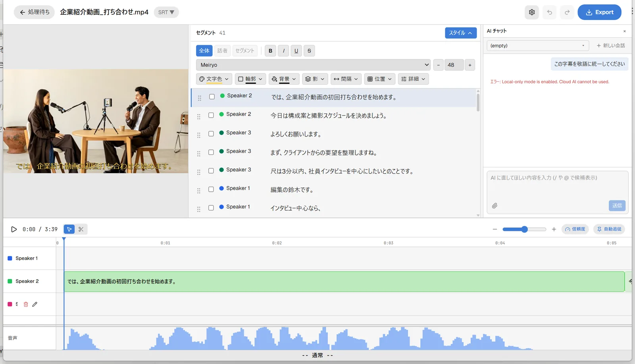Click the Export button

click(x=599, y=12)
